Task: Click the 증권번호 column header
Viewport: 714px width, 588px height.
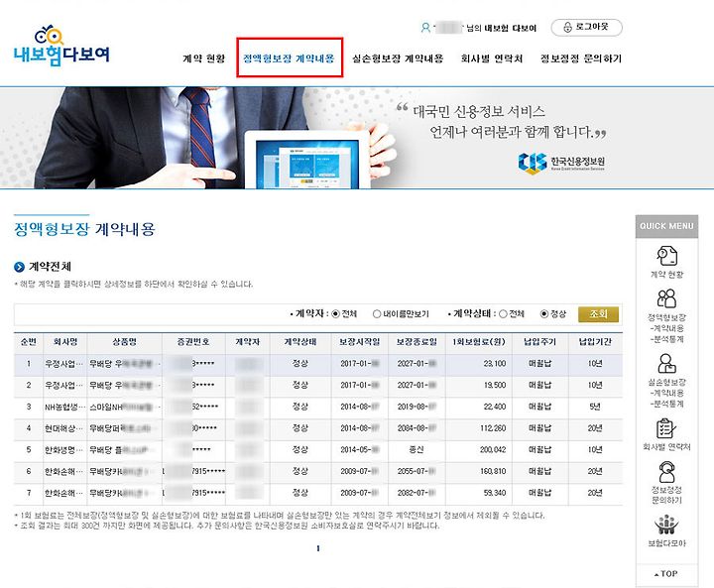Action: [x=193, y=342]
